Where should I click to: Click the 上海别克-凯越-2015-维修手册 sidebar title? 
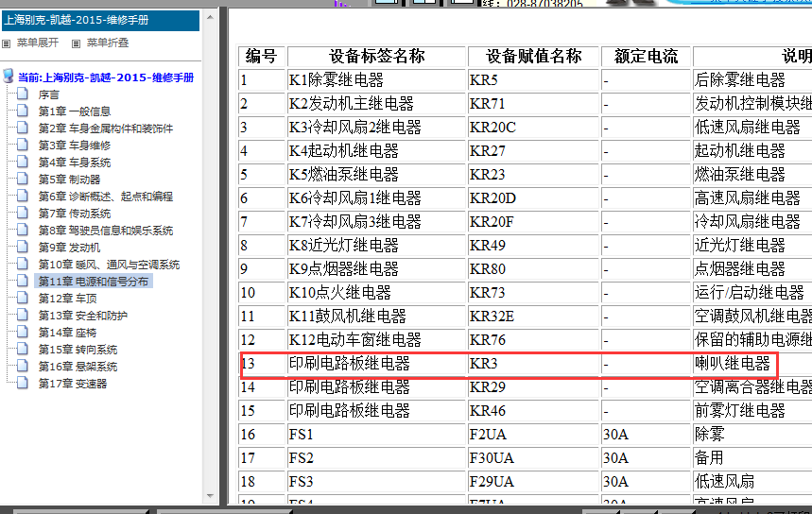coord(100,21)
